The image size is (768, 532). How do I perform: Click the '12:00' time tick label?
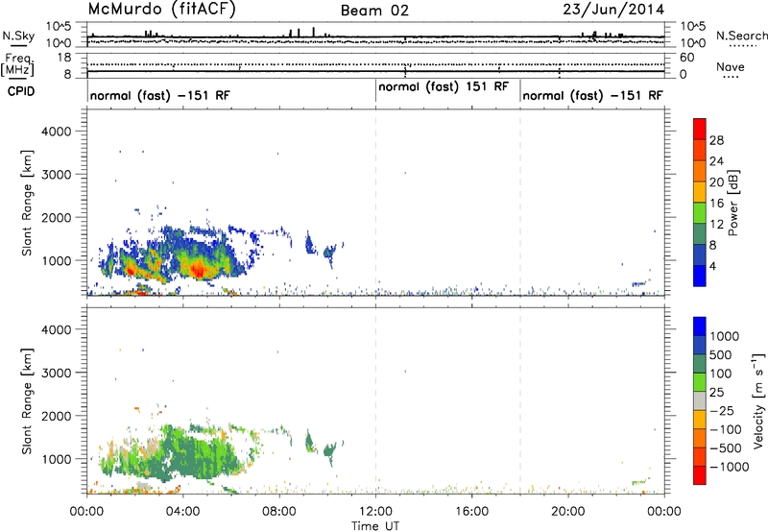(375, 512)
